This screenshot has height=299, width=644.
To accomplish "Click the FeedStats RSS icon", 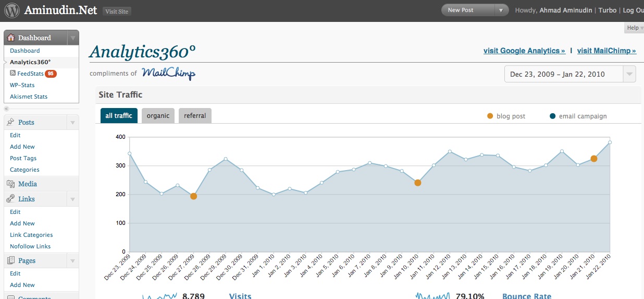I will point(13,74).
